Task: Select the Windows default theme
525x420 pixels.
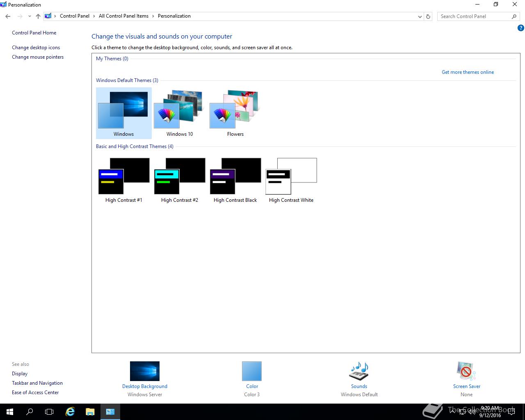Action: (x=123, y=113)
